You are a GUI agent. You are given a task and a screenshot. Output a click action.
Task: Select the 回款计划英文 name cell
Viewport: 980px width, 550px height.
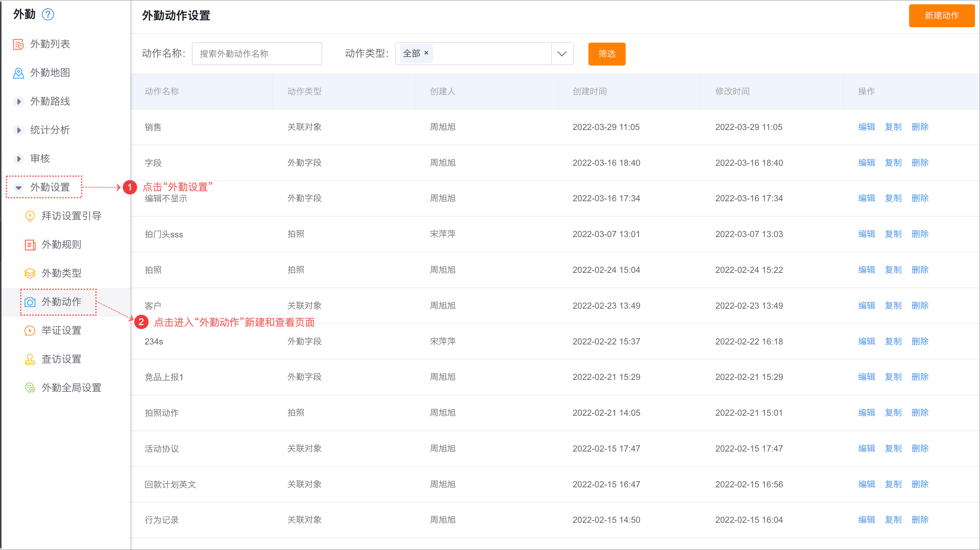pos(170,484)
